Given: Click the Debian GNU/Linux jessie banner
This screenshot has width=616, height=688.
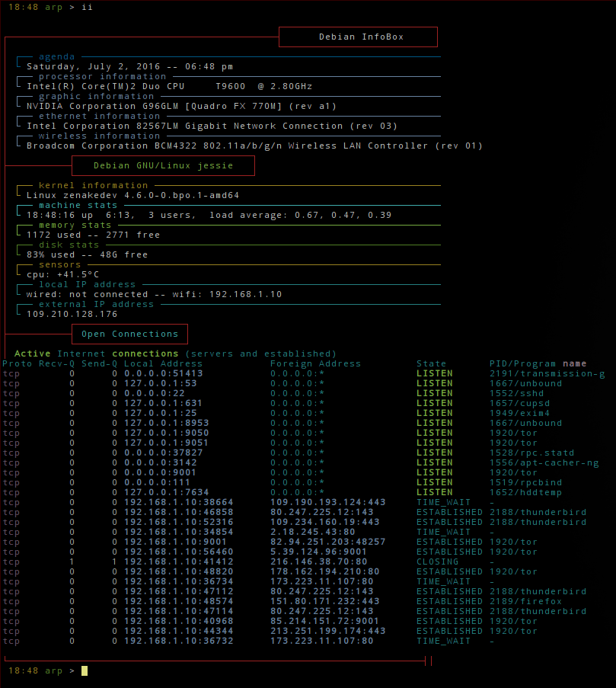Looking at the screenshot, I should pos(164,165).
